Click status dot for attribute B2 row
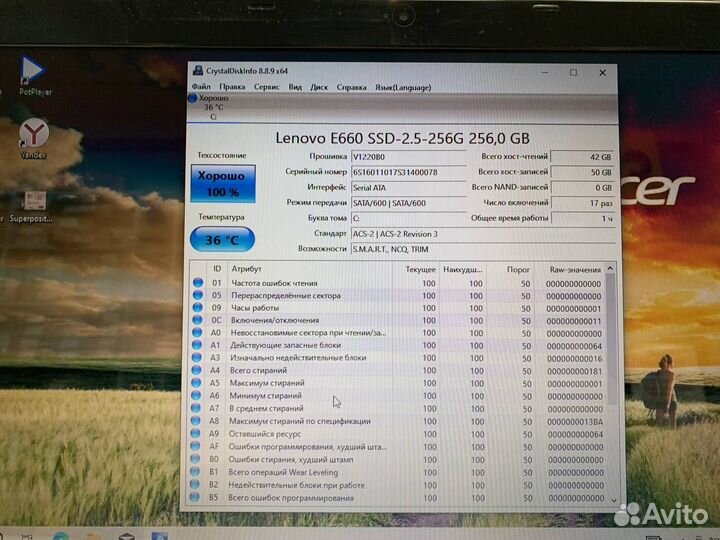Viewport: 720px width, 540px height. (194, 484)
